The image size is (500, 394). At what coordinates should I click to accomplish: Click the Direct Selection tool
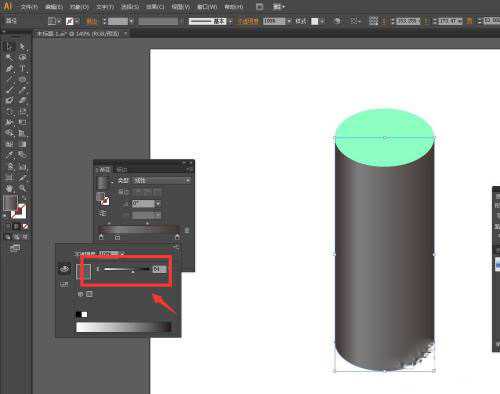tap(23, 46)
